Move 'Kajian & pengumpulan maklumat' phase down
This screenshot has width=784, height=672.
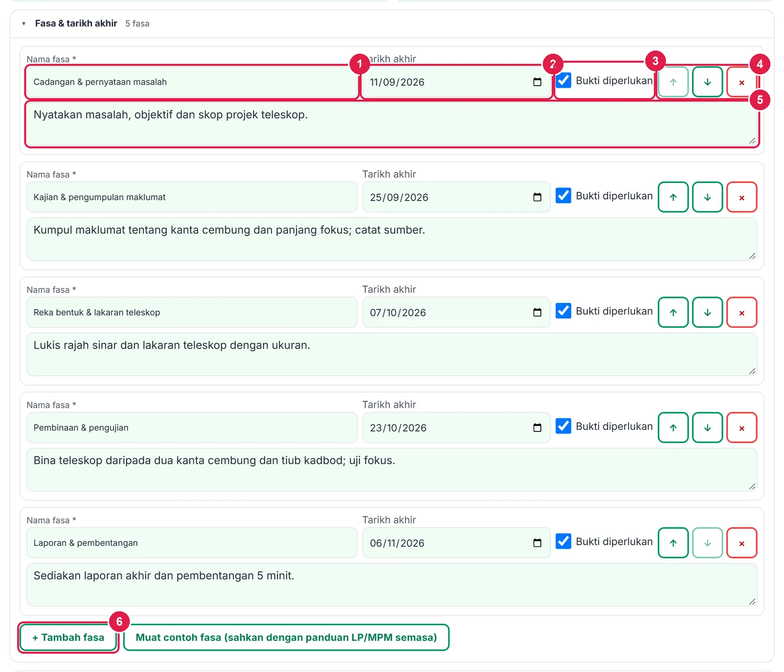pyautogui.click(x=707, y=197)
